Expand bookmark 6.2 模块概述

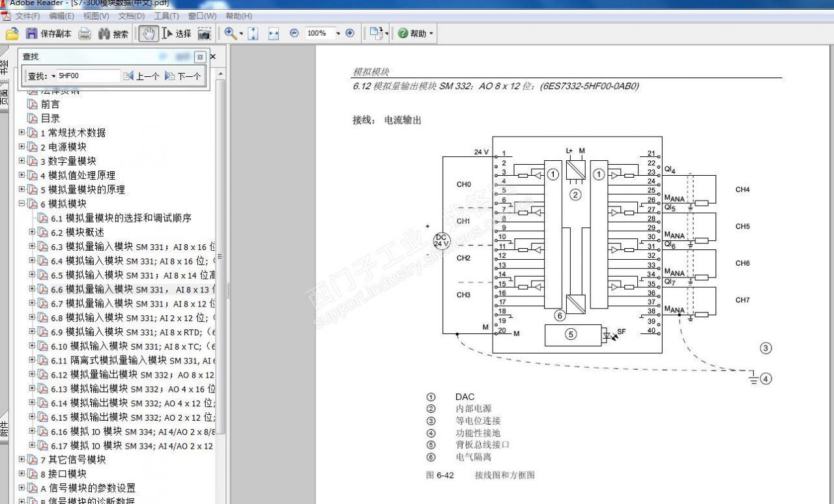[x=32, y=232]
